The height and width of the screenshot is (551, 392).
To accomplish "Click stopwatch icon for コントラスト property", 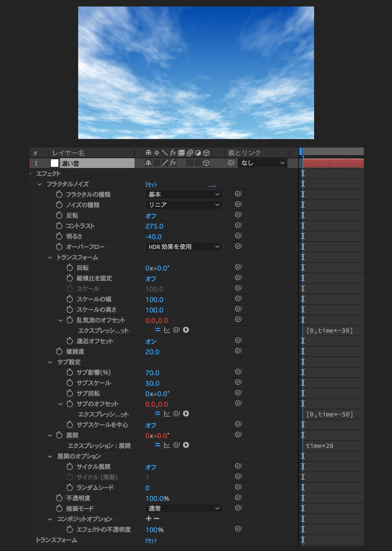I will (59, 226).
